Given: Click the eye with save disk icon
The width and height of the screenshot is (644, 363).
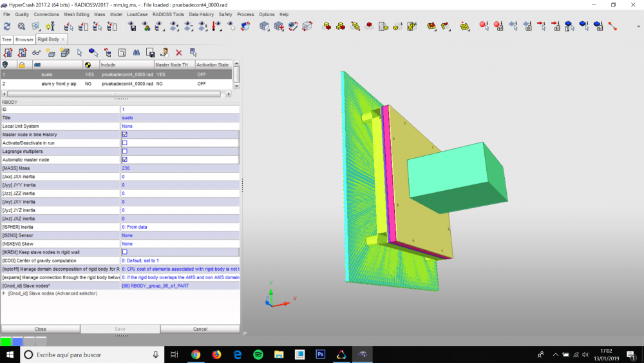Looking at the screenshot, I should [132, 26].
